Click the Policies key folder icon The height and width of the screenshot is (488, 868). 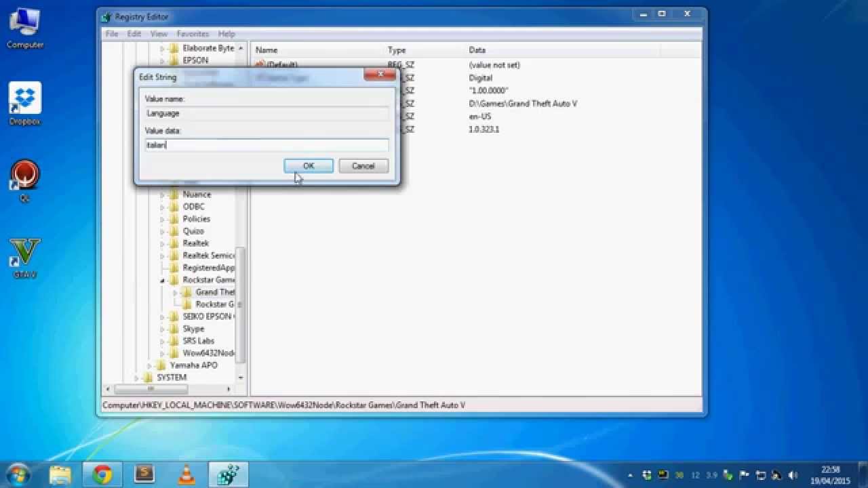coord(174,219)
